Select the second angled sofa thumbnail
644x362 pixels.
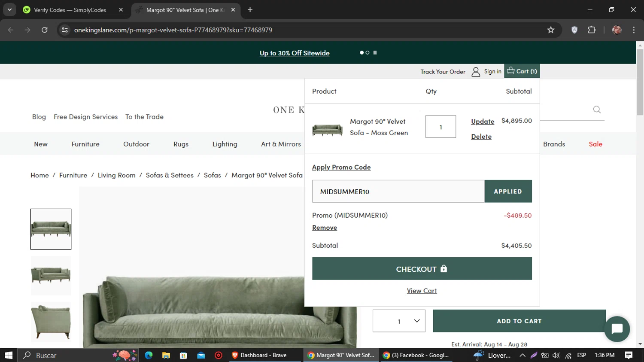tap(51, 275)
